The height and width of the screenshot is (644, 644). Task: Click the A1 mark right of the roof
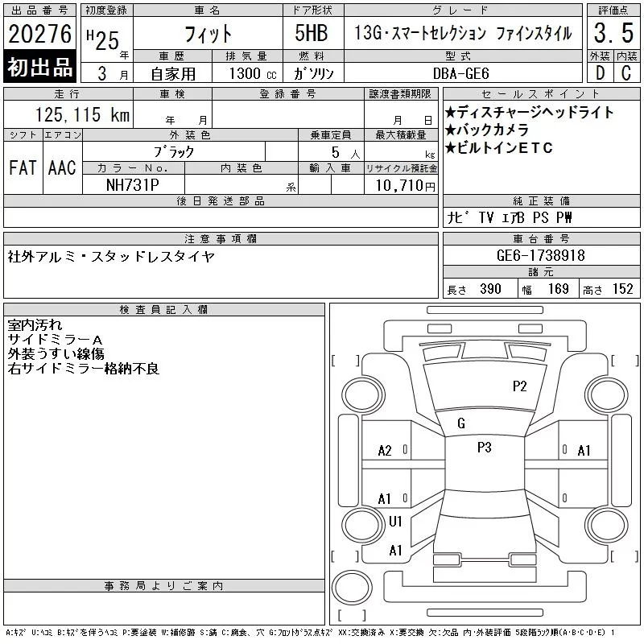584,451
